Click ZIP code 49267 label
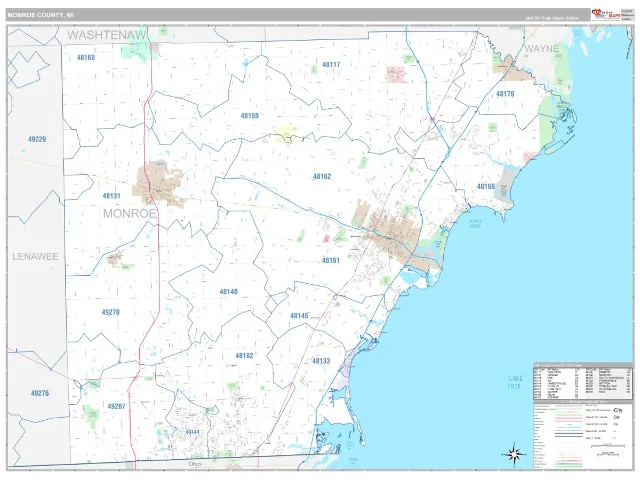 coord(117,407)
